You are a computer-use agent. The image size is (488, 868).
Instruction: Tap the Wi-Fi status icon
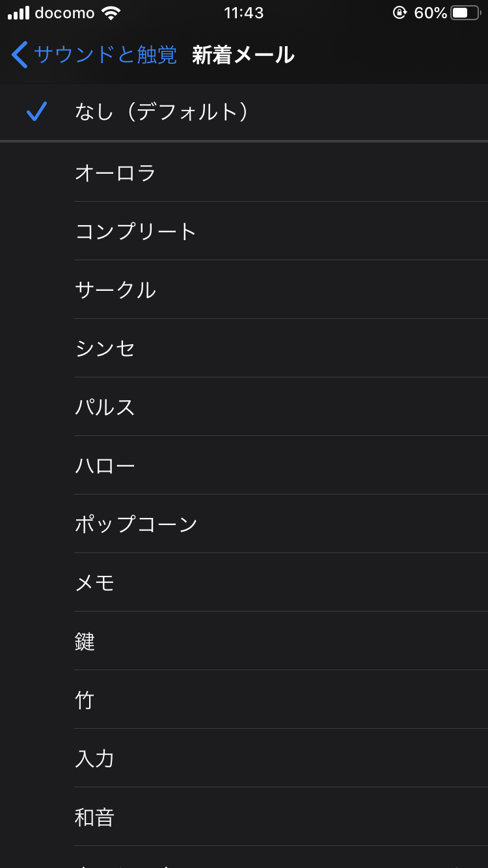111,13
